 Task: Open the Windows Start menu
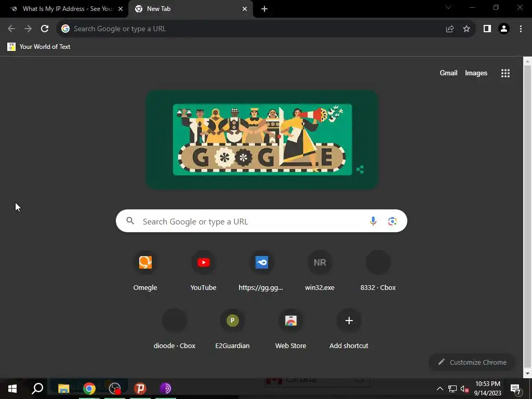(x=12, y=389)
